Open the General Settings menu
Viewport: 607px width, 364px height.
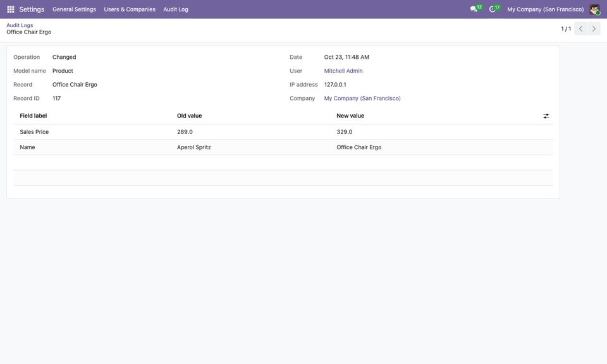coord(75,9)
